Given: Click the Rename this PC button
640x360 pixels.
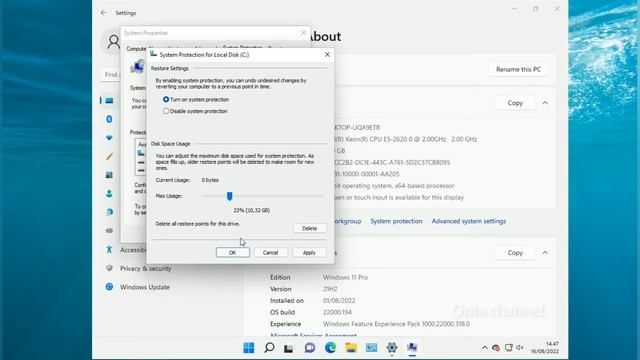Looking at the screenshot, I should [x=518, y=69].
